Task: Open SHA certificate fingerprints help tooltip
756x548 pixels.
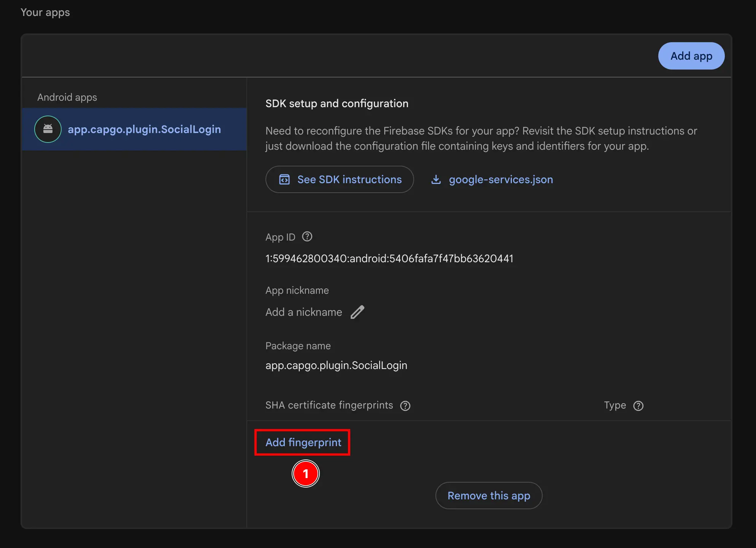Action: [405, 405]
